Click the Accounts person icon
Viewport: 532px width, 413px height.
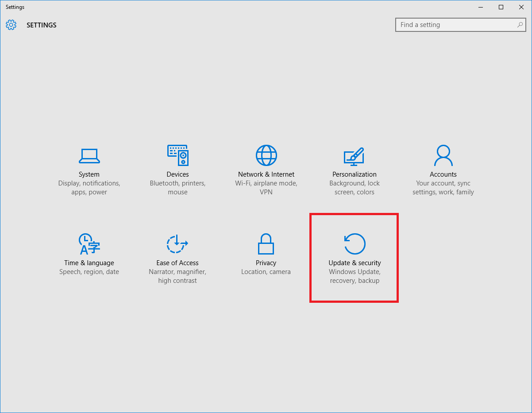[443, 155]
